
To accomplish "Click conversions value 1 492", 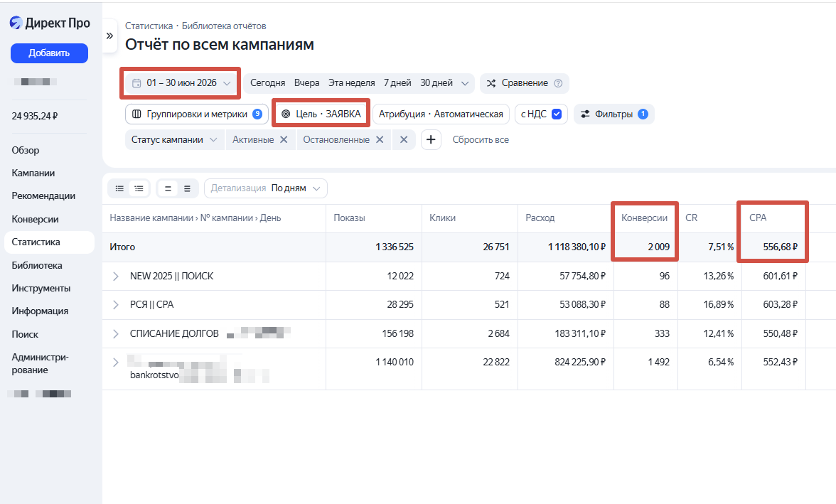I will point(659,362).
